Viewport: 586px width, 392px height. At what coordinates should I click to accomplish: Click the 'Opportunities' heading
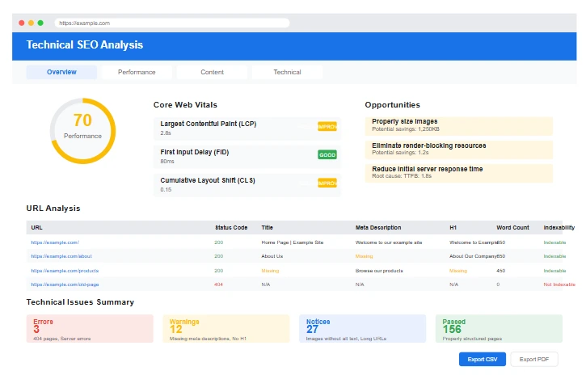click(392, 104)
